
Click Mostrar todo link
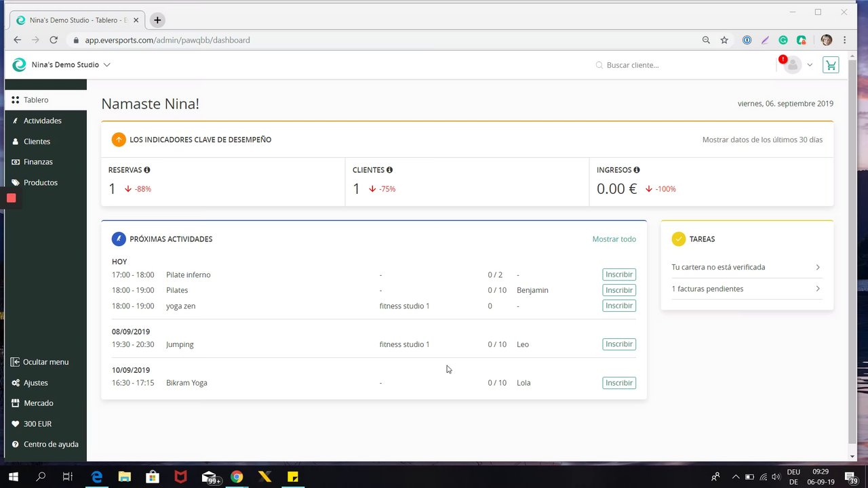click(614, 239)
